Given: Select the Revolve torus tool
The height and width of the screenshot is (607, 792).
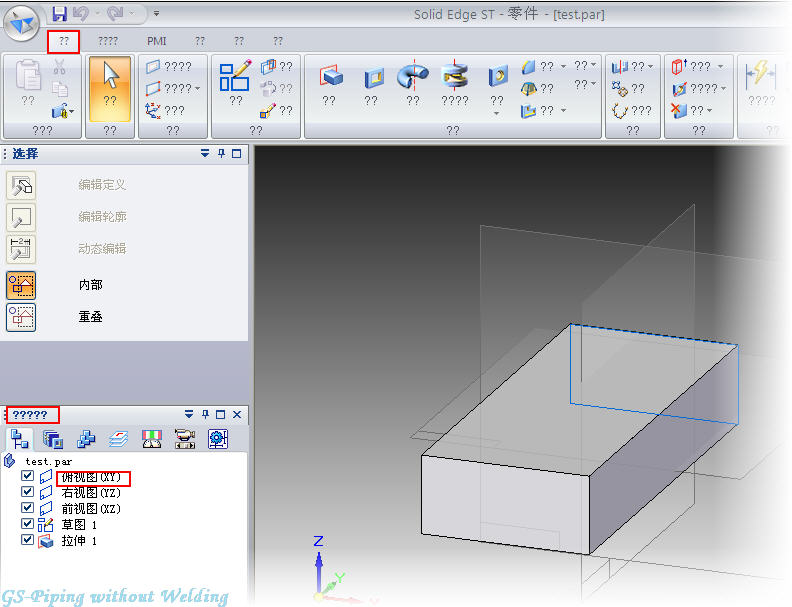Looking at the screenshot, I should 413,76.
